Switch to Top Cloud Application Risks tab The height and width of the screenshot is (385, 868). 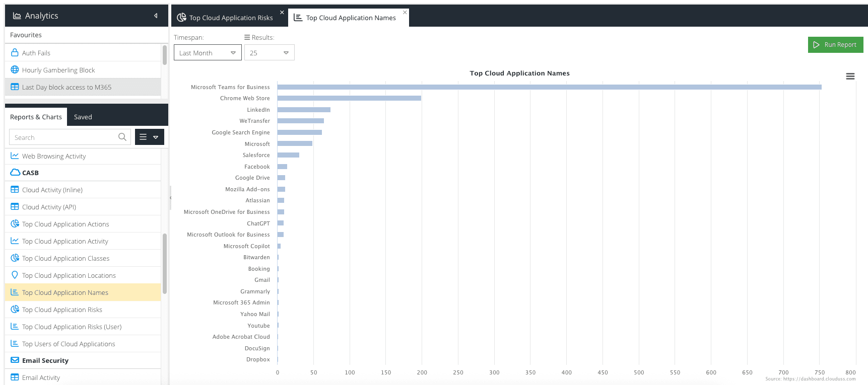(x=231, y=18)
